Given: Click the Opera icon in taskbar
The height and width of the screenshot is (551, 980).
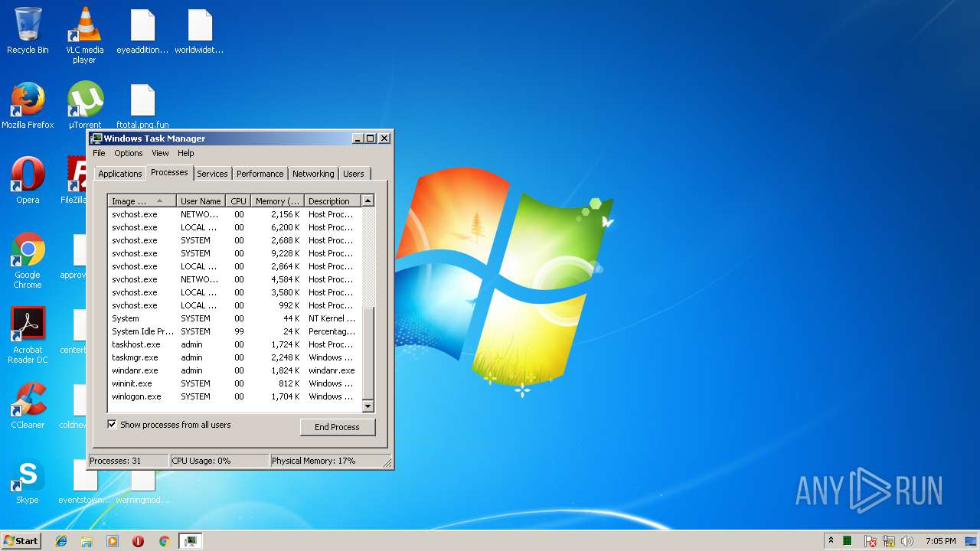Looking at the screenshot, I should click(138, 541).
